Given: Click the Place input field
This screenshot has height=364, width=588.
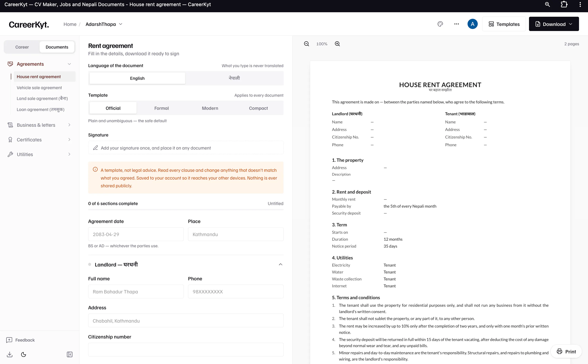Looking at the screenshot, I should point(236,234).
